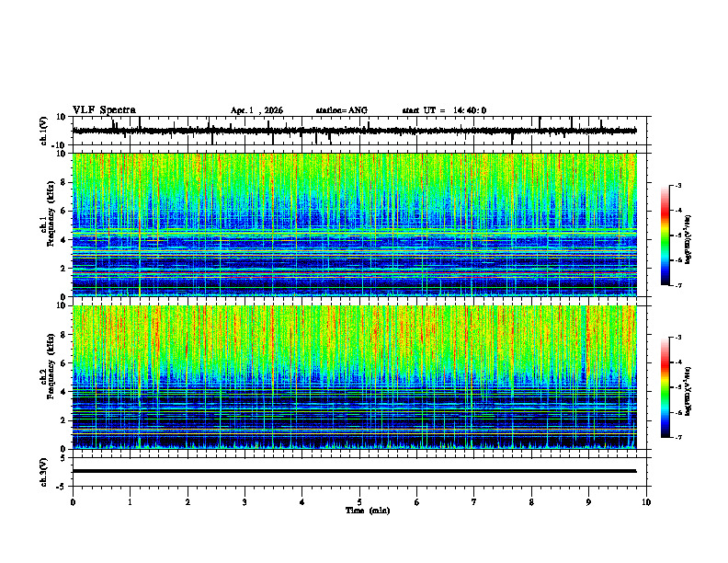Click the "-3" label on ch.1 color bar
The height and width of the screenshot is (563, 728).
[678, 185]
